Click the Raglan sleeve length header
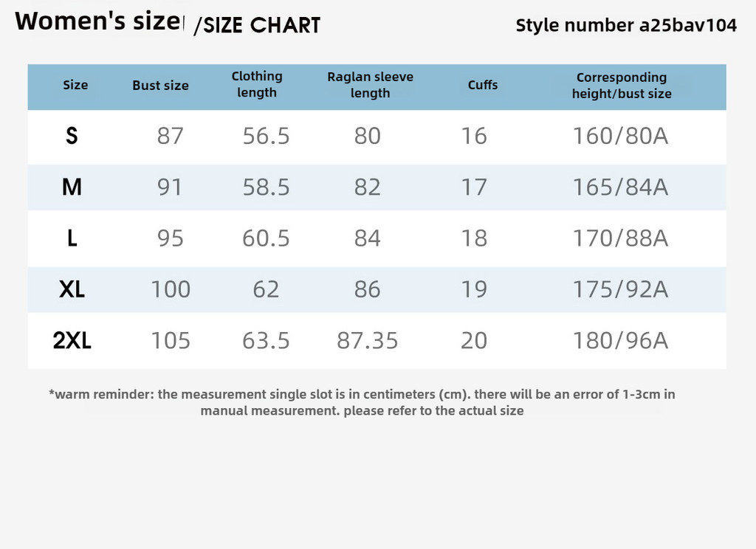Viewport: 756px width, 549px height. point(371,85)
